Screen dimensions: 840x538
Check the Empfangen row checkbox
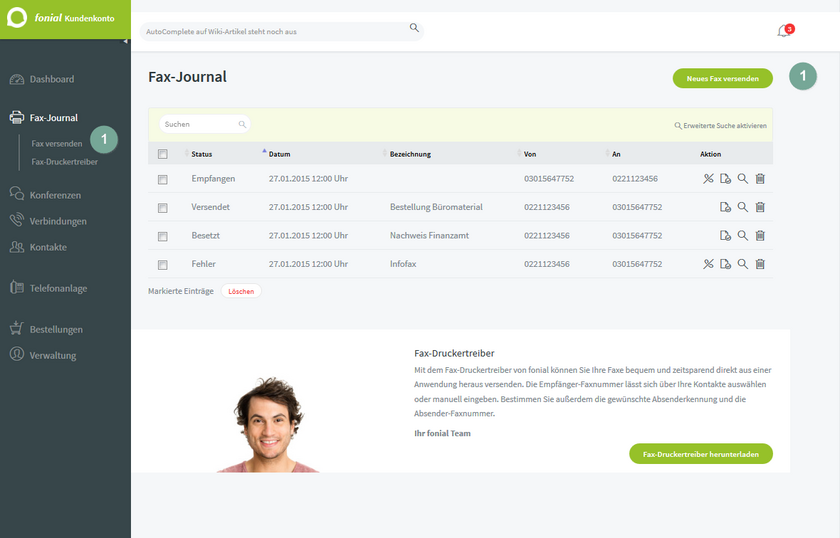(x=163, y=180)
